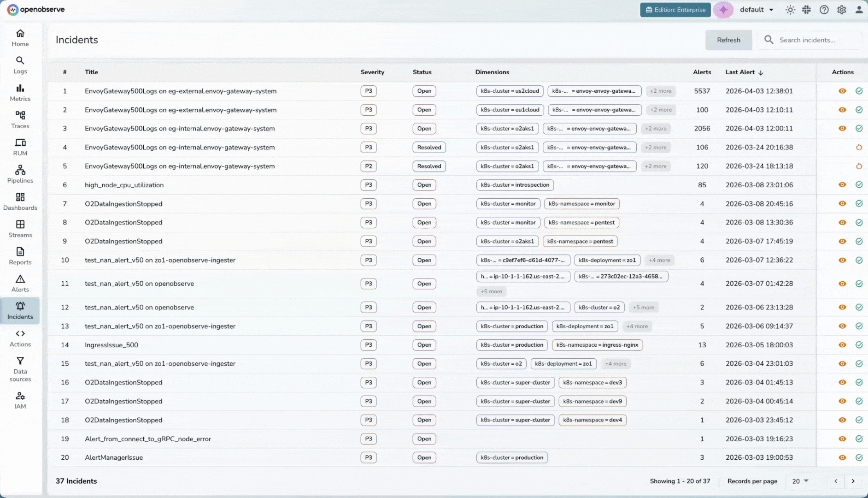Select the Streams icon
The width and height of the screenshot is (868, 498).
click(20, 228)
